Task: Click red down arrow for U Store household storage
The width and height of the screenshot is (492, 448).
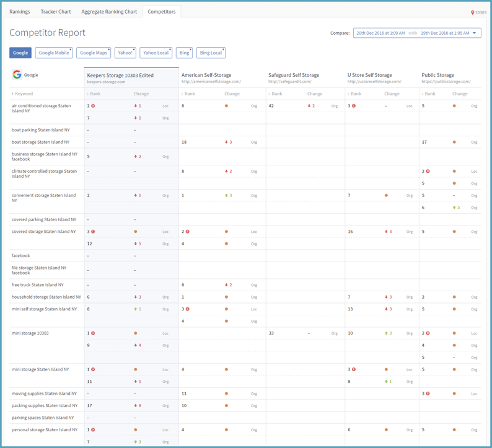Action: [x=386, y=297]
